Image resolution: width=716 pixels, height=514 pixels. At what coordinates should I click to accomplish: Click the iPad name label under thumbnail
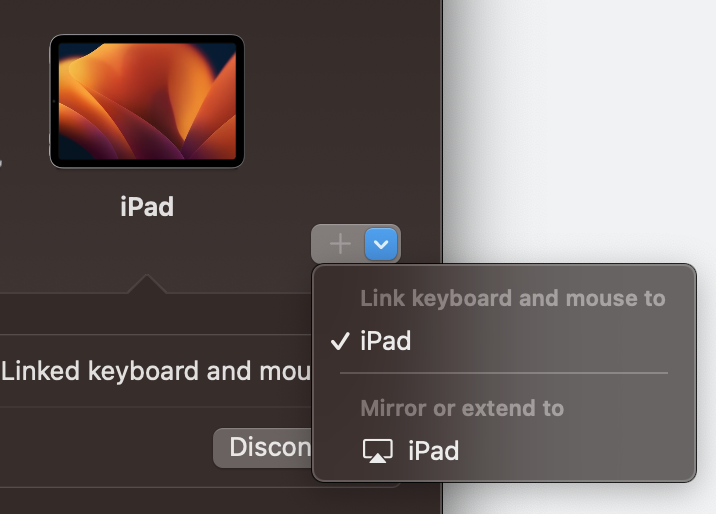pos(147,207)
